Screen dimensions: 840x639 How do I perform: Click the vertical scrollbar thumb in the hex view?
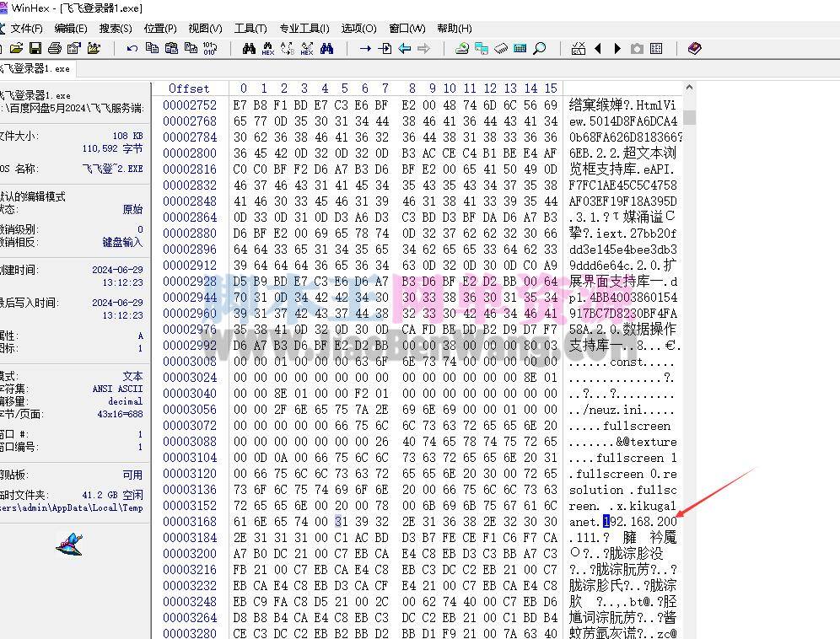[690, 117]
